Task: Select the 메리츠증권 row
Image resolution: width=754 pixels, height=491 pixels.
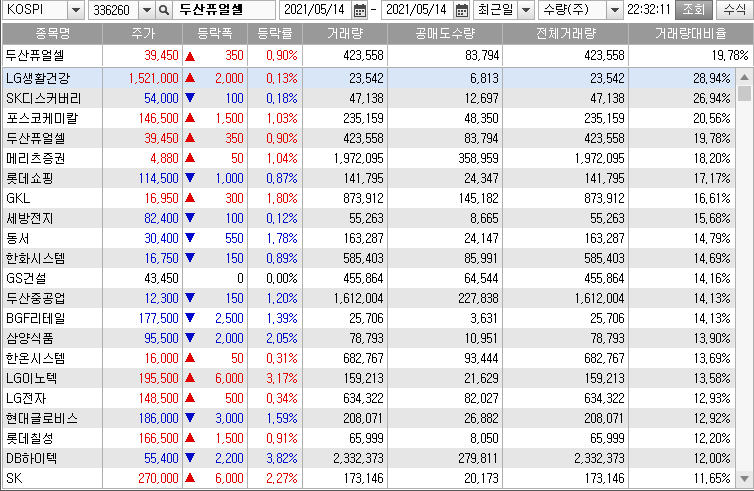Action: coord(369,158)
